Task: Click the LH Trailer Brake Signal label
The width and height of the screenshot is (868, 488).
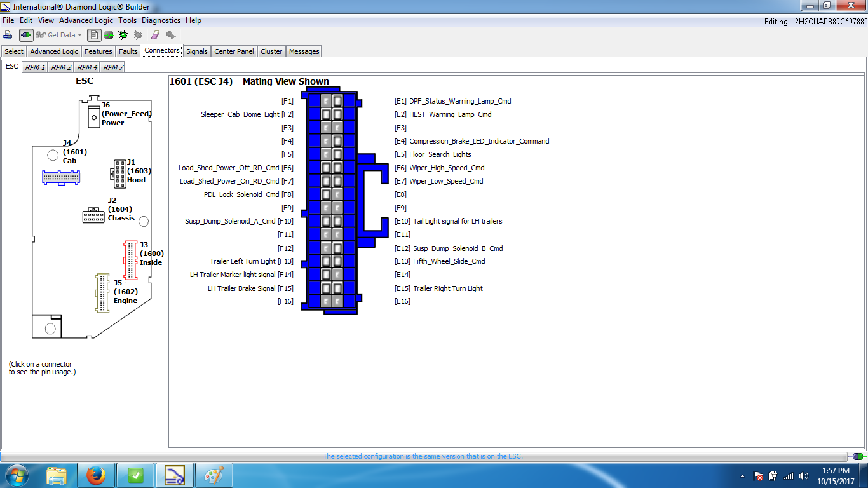Action: [241, 288]
